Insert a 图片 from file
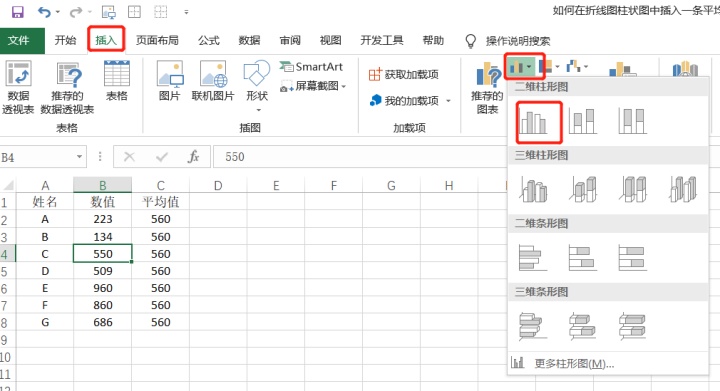 (x=169, y=81)
